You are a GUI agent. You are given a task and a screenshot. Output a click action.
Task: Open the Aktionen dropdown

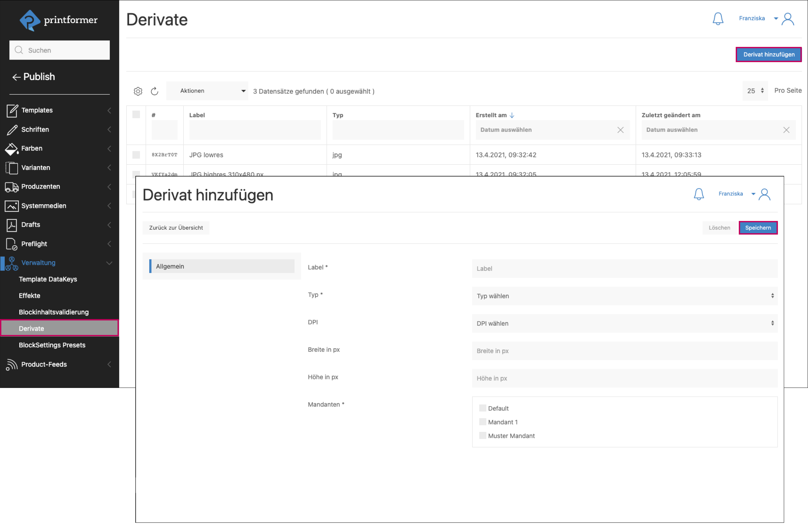tap(207, 91)
